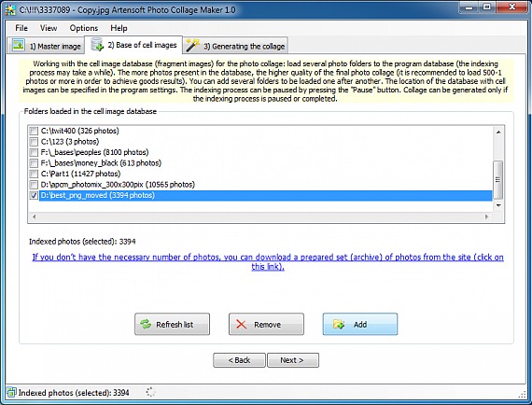
Task: Click the folder icon on the Add button
Action: click(x=339, y=324)
